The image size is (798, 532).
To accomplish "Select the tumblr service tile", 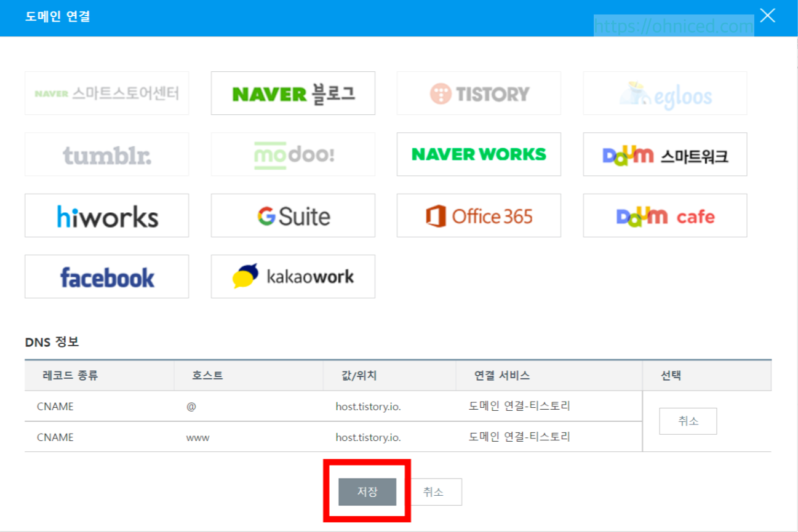I will coord(107,154).
